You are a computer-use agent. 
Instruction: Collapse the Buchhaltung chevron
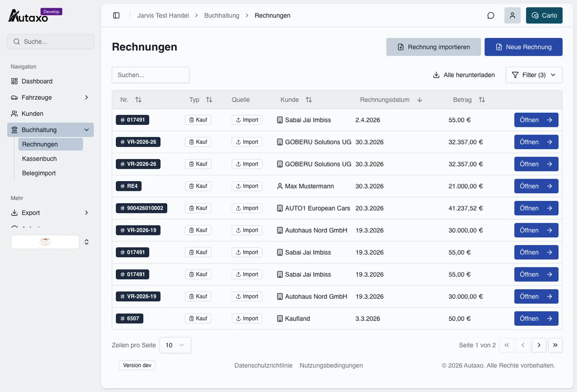tap(87, 130)
